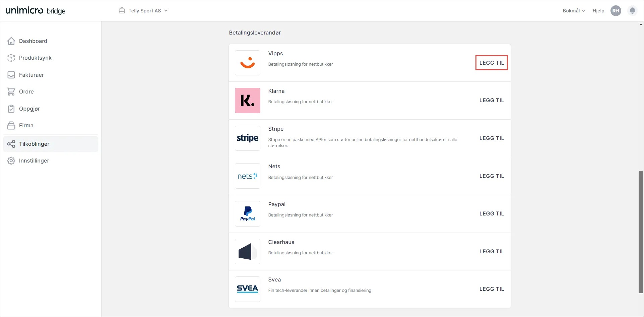
Task: Click the Stripe logo thumbnail
Action: point(248,138)
